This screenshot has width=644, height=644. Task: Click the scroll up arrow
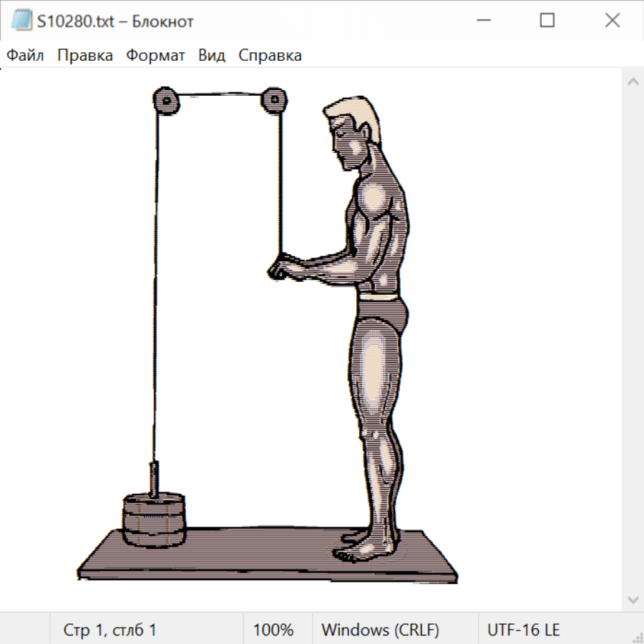coord(633,82)
